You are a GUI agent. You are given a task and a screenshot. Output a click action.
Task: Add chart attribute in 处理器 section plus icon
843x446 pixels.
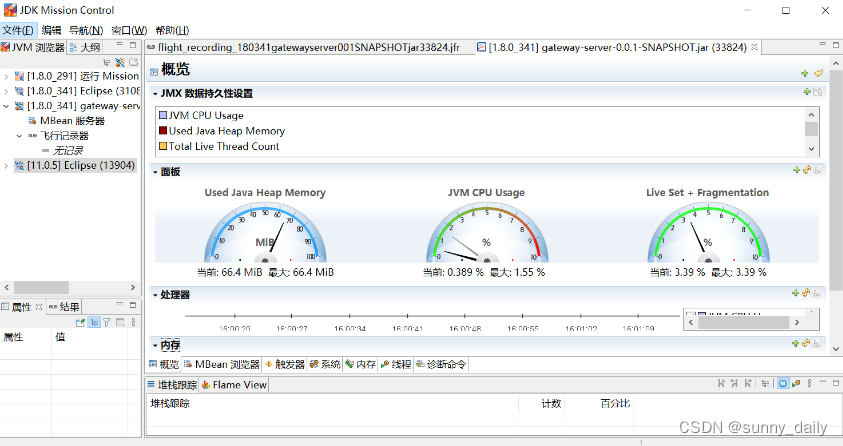(795, 293)
